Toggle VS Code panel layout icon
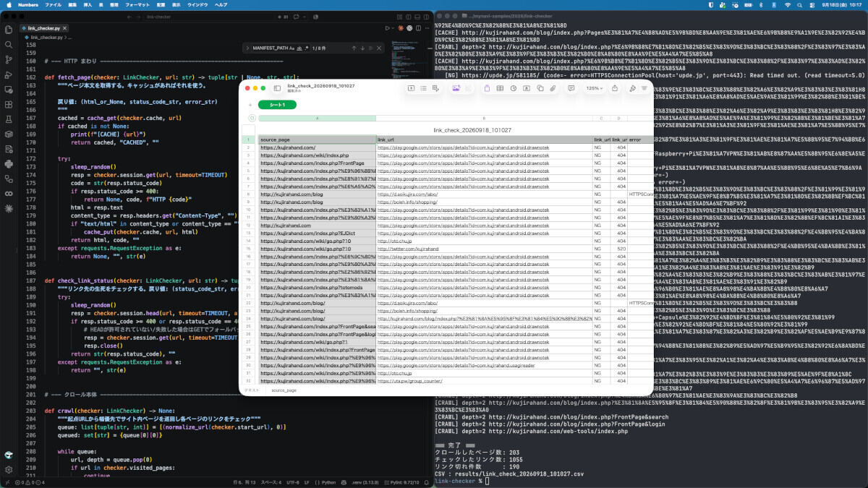This screenshot has height=488, width=868. (417, 17)
